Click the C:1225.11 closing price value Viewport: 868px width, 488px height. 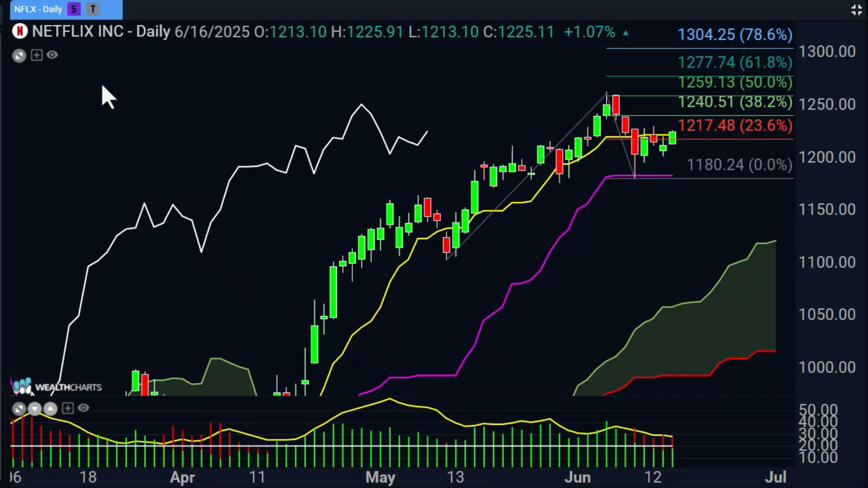(519, 32)
